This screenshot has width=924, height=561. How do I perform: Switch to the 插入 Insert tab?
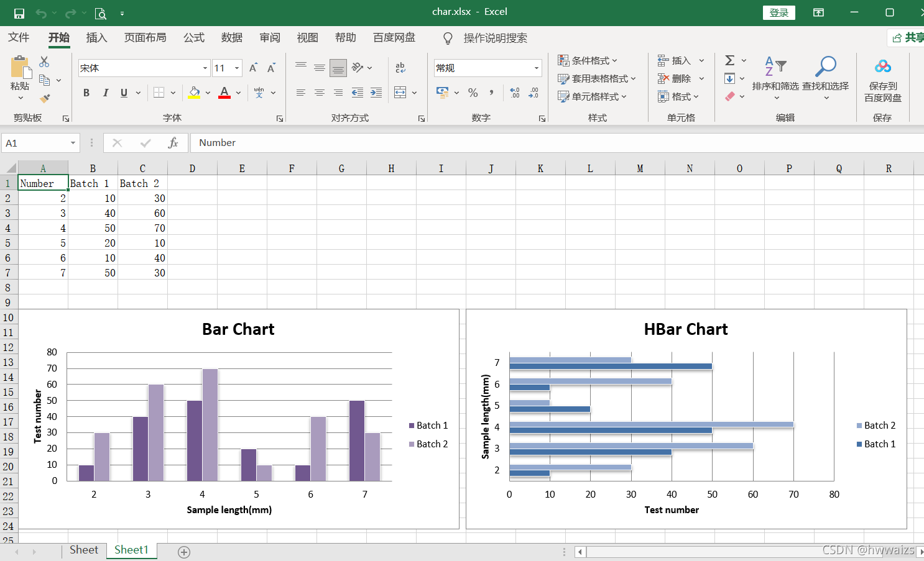(96, 37)
